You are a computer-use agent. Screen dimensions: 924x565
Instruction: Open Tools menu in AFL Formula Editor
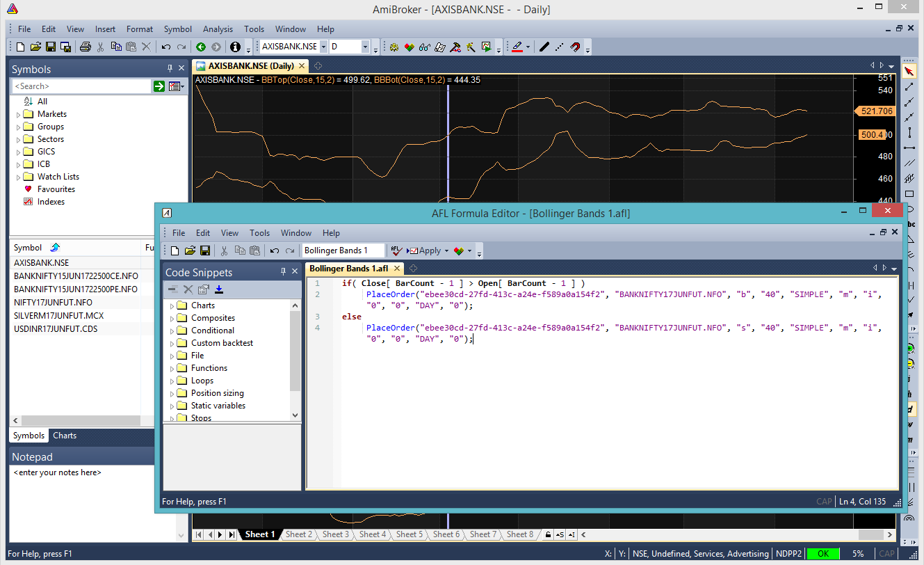(260, 233)
